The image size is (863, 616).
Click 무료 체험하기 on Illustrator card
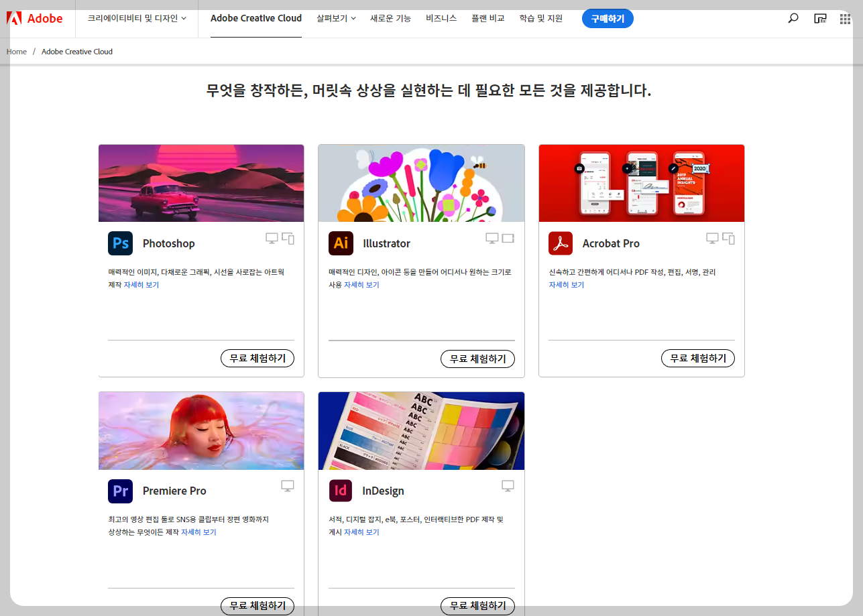[477, 359]
